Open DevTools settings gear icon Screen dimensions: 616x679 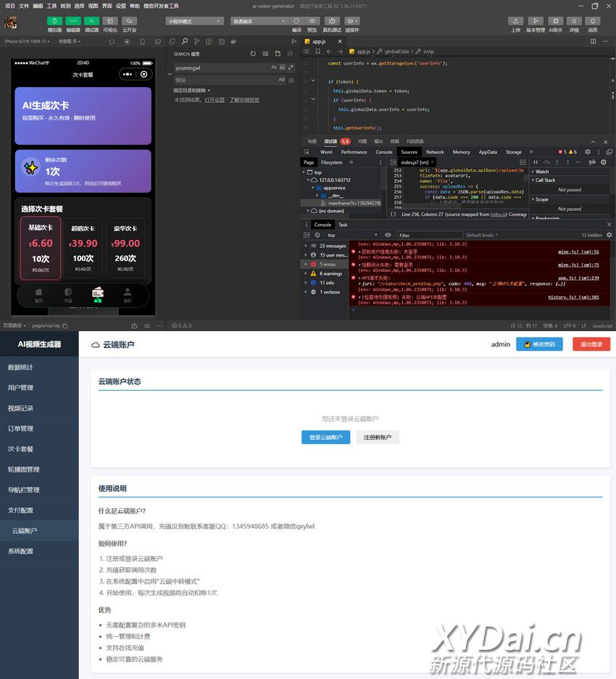pos(588,152)
